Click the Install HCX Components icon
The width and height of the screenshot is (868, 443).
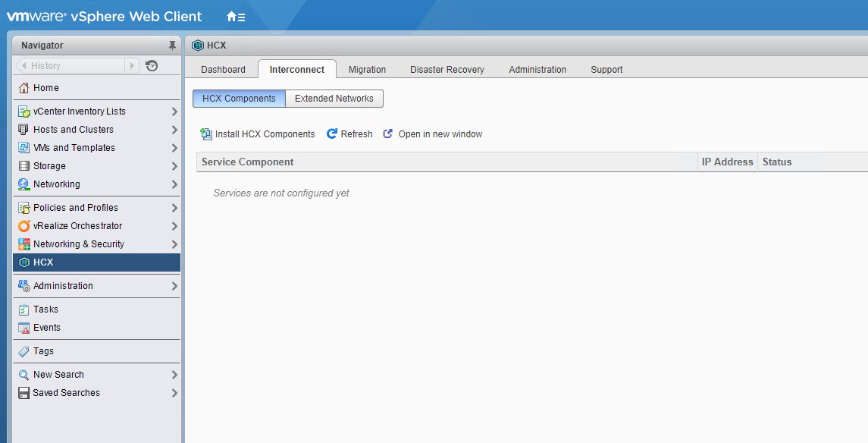pyautogui.click(x=206, y=134)
